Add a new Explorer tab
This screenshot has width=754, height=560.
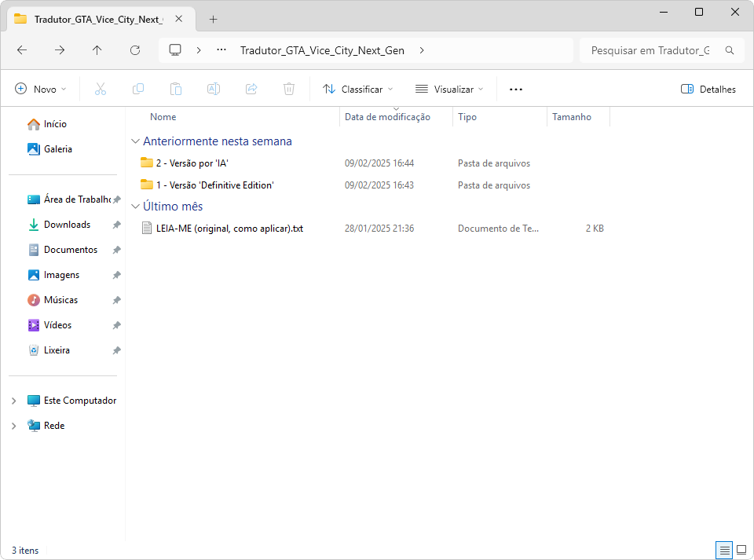213,19
